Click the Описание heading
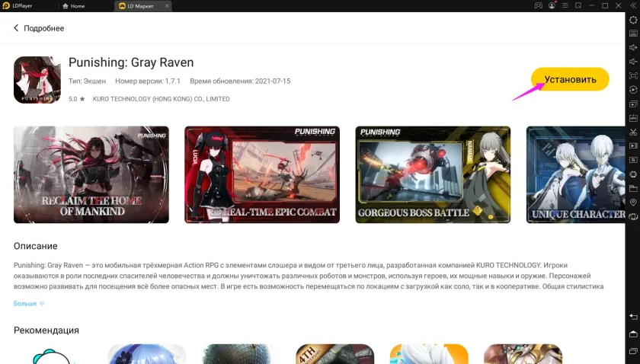 point(36,246)
